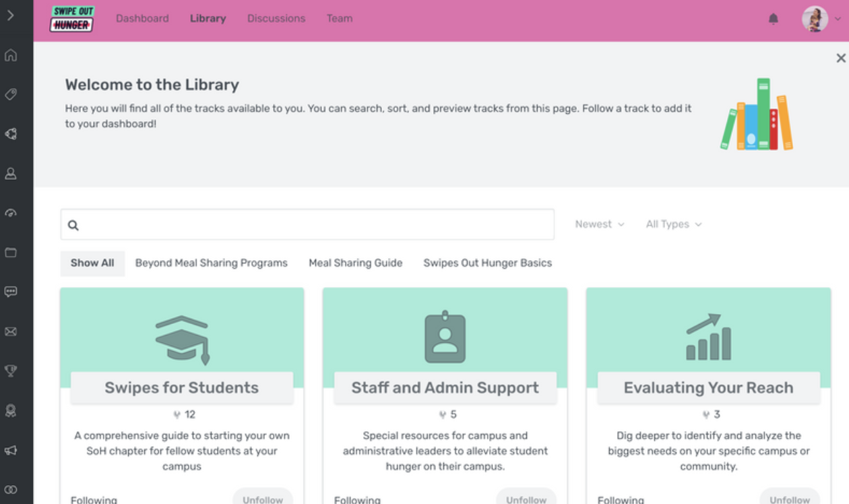Click the graduation cap icon on Swipes for Students
Viewport: 849px width, 504px height.
(182, 340)
